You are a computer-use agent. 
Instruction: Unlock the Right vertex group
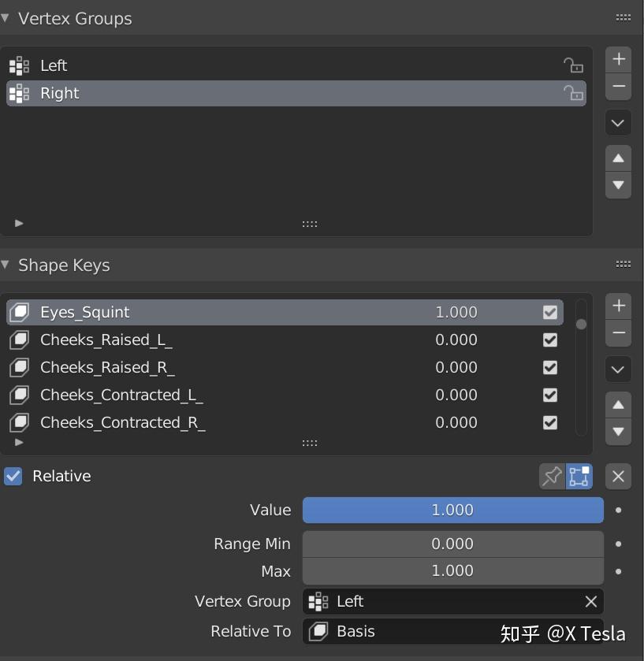point(575,93)
